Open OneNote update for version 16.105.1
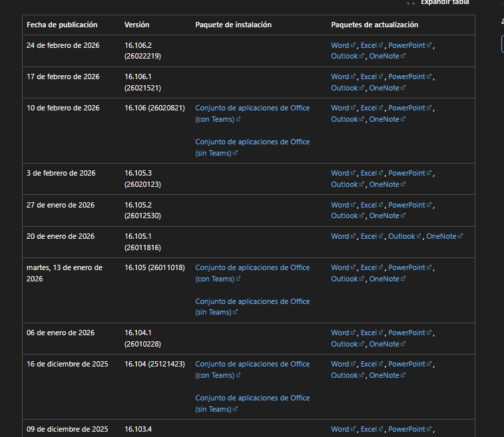The width and height of the screenshot is (504, 437). click(x=445, y=236)
